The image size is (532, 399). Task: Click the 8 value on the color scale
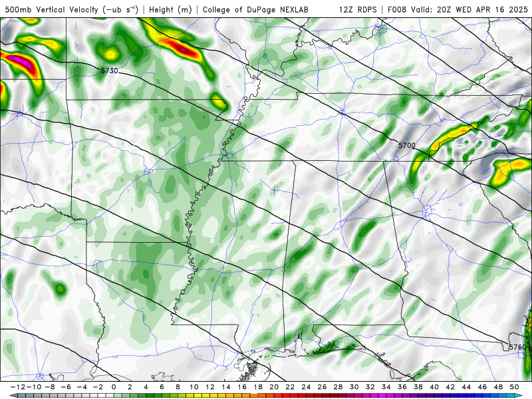click(178, 387)
